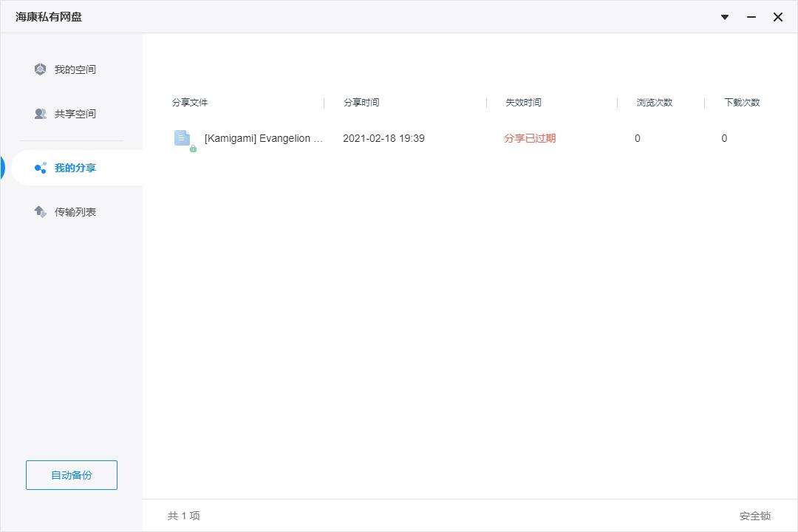Screen dimensions: 798x532
Task: Expand the 分享文件 column options
Action: point(190,103)
